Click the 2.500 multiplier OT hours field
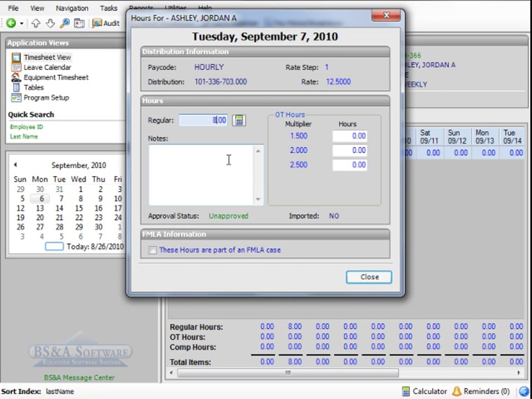The height and width of the screenshot is (399, 532). tap(350, 165)
